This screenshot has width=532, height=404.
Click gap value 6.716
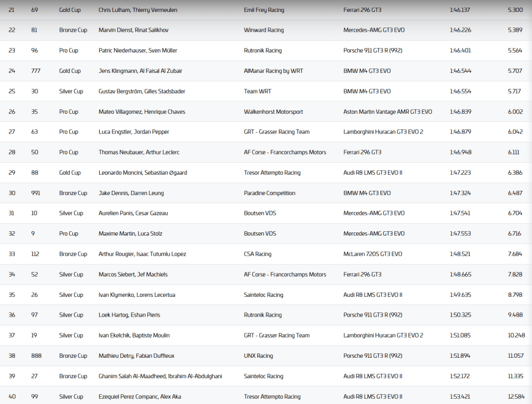tap(514, 233)
